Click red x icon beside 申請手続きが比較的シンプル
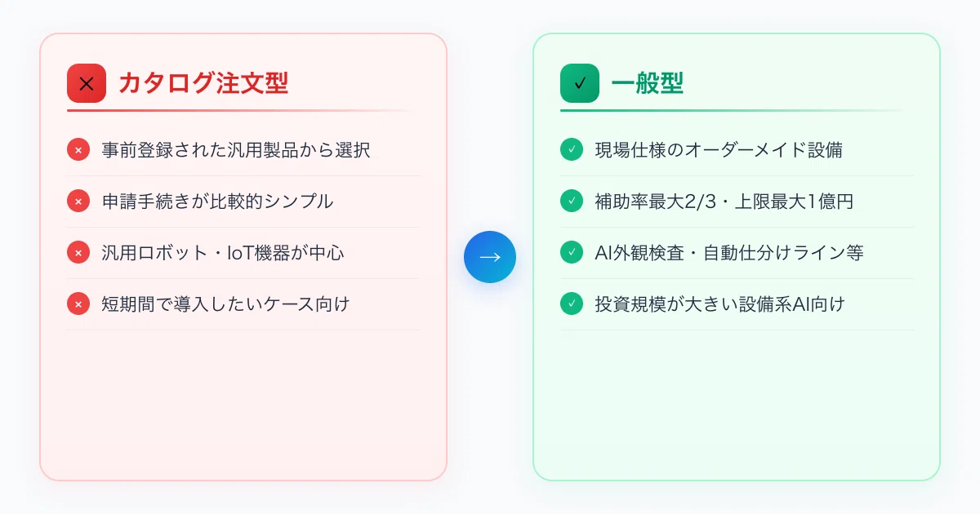 (x=78, y=202)
